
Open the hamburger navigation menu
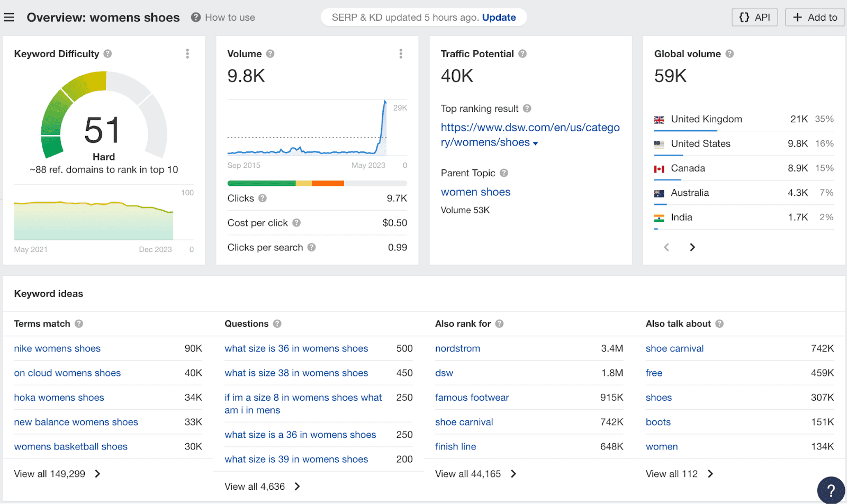tap(9, 17)
